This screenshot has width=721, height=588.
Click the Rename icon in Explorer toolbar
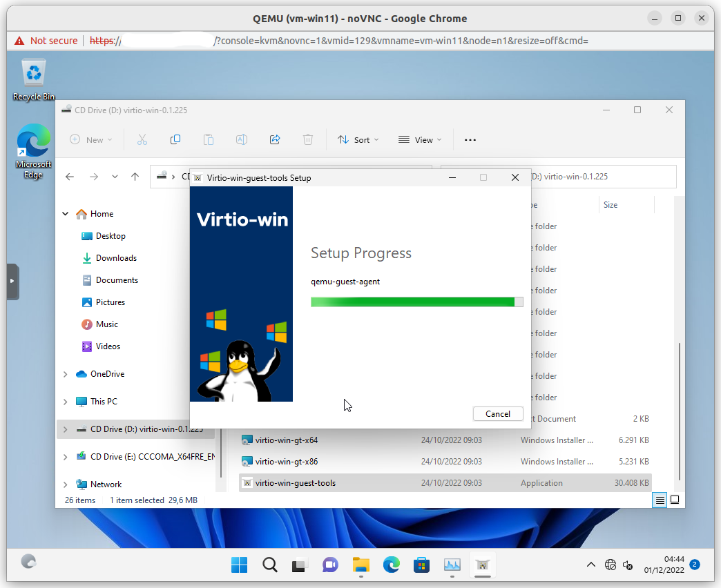point(242,139)
